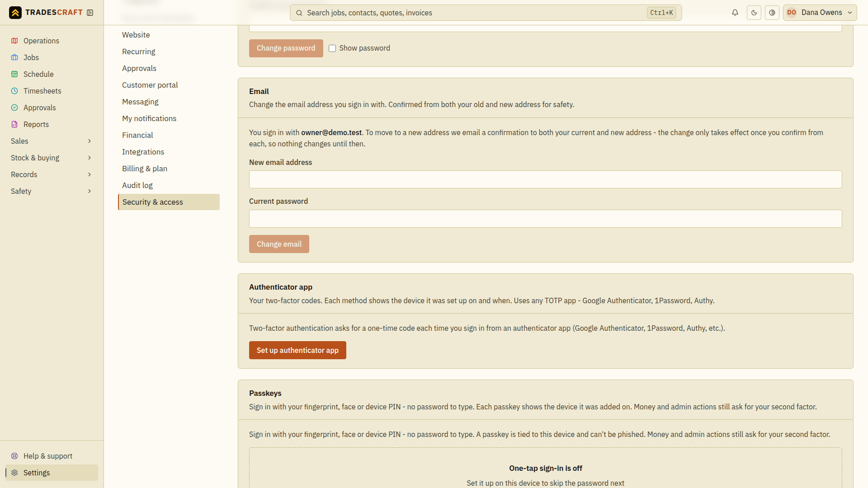The width and height of the screenshot is (868, 488).
Task: Open the Dana Owens account dropdown
Action: [820, 13]
